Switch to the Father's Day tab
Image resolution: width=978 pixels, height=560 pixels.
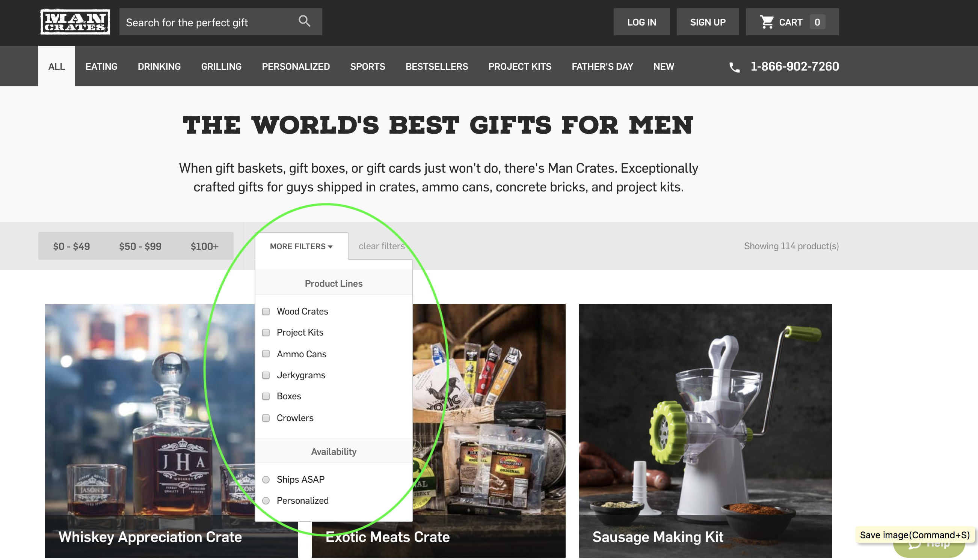602,66
